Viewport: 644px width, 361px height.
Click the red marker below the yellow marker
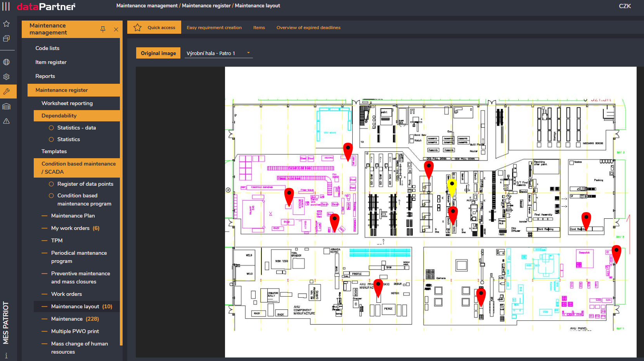click(453, 216)
